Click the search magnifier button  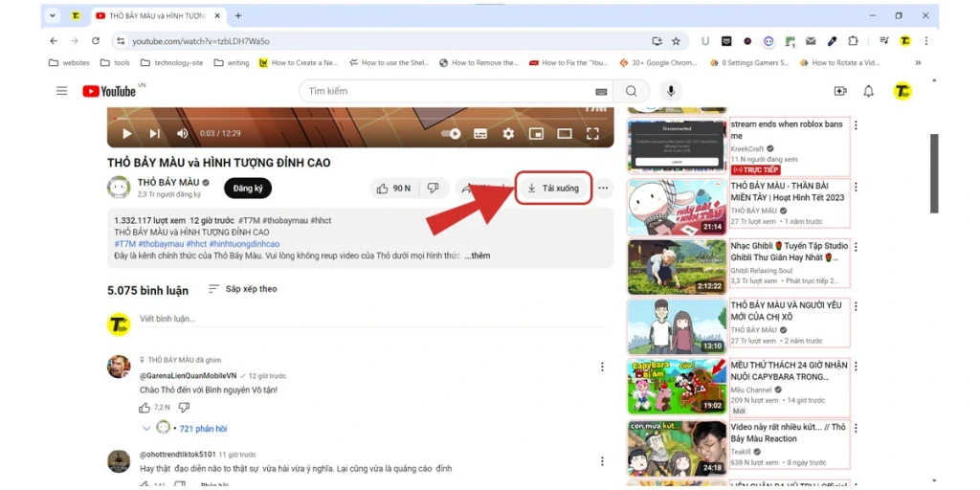click(632, 91)
